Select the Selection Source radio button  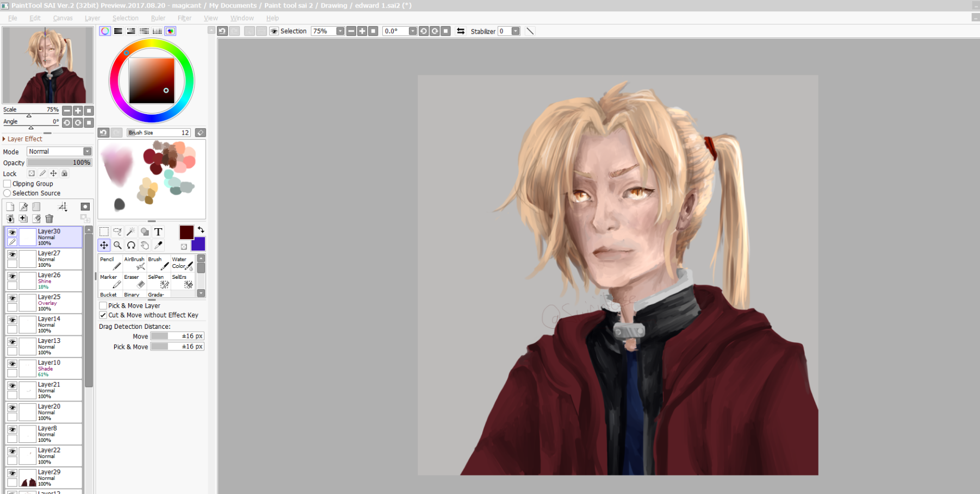click(x=7, y=193)
